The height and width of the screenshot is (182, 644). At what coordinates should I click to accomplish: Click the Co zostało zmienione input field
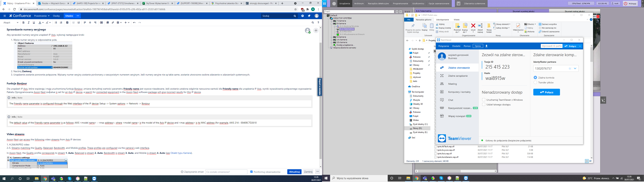(226, 172)
